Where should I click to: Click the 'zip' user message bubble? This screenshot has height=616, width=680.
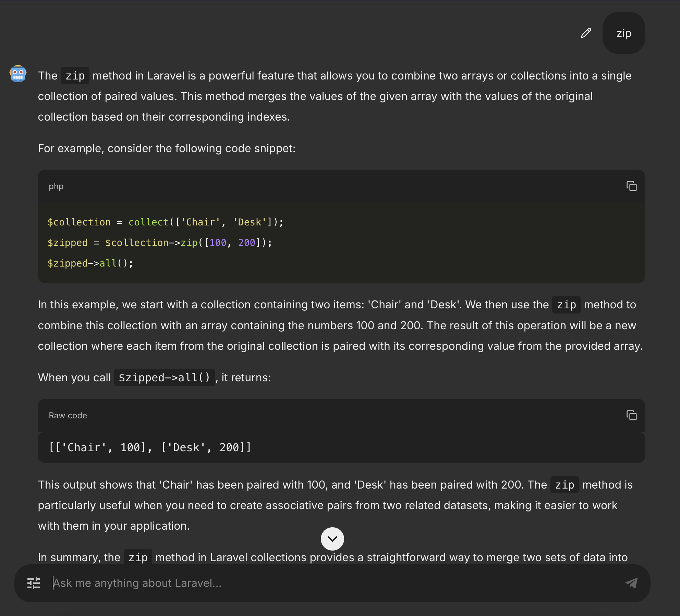click(623, 33)
